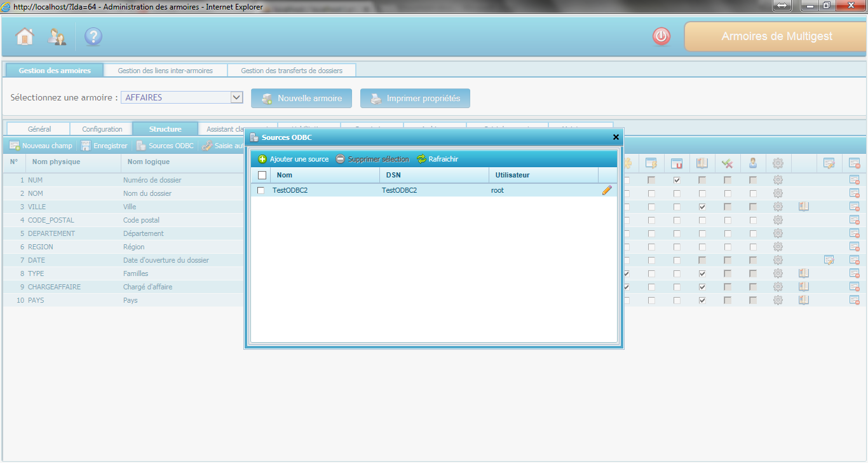This screenshot has height=463, width=868.
Task: Uncheck the checked box in the NUM row
Action: click(x=677, y=180)
